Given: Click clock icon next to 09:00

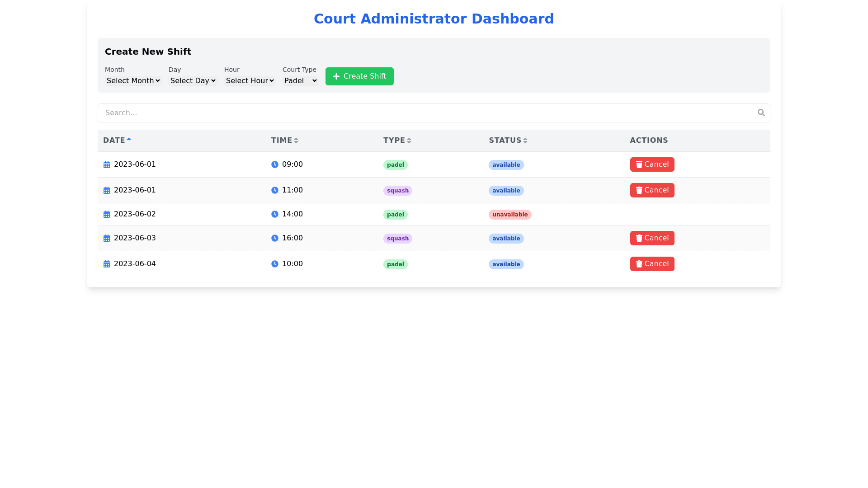Looking at the screenshot, I should (274, 164).
